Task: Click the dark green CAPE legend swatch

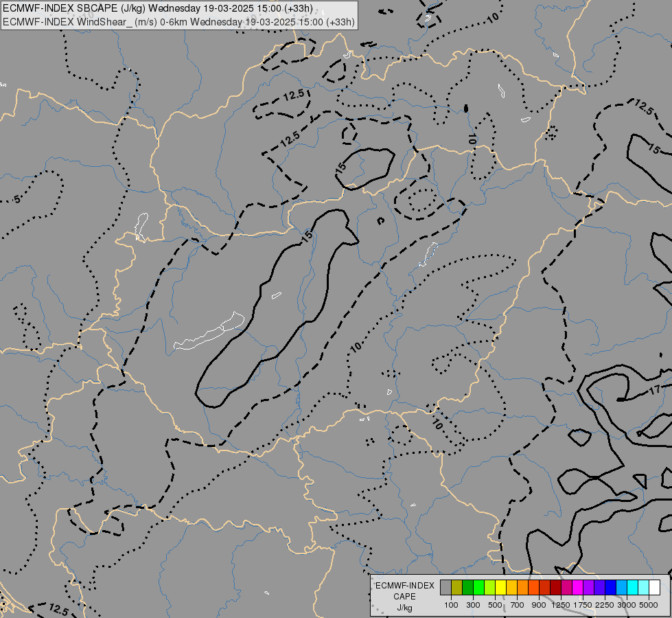Action: 468,588
